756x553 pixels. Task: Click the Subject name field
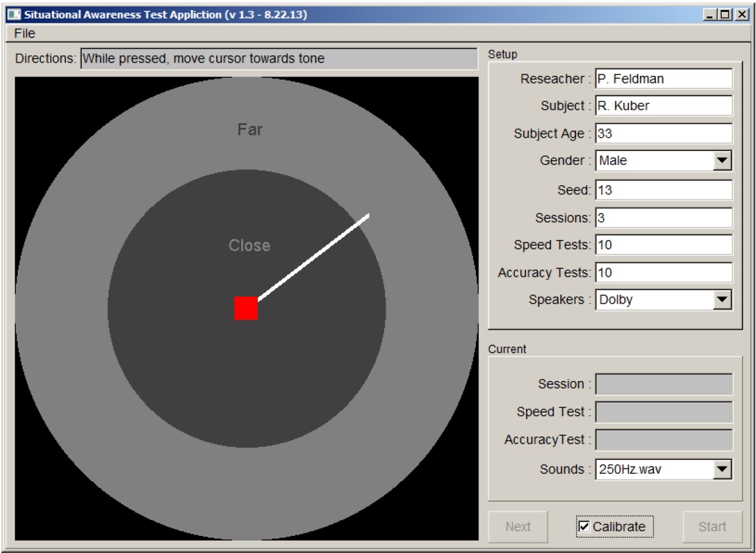[x=664, y=105]
